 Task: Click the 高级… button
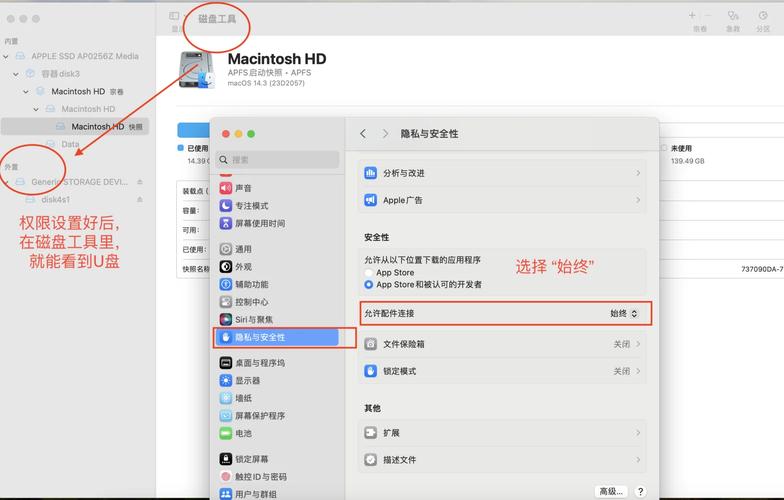pyautogui.click(x=609, y=491)
